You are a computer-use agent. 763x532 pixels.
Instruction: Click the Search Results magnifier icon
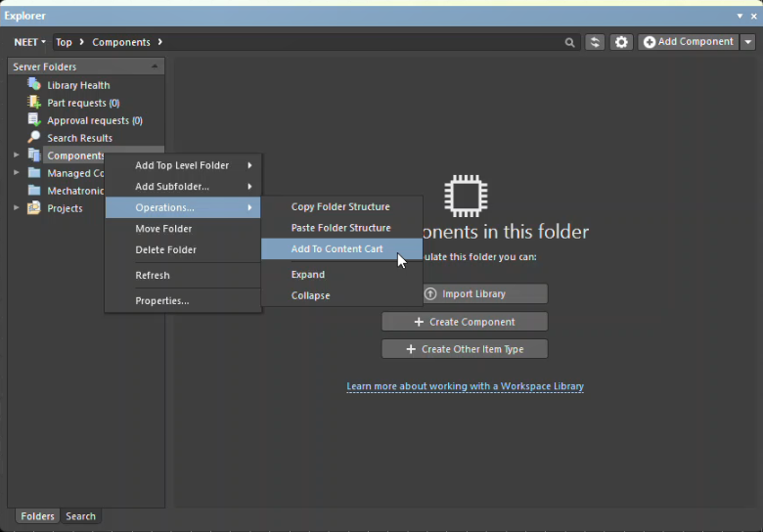tap(34, 138)
